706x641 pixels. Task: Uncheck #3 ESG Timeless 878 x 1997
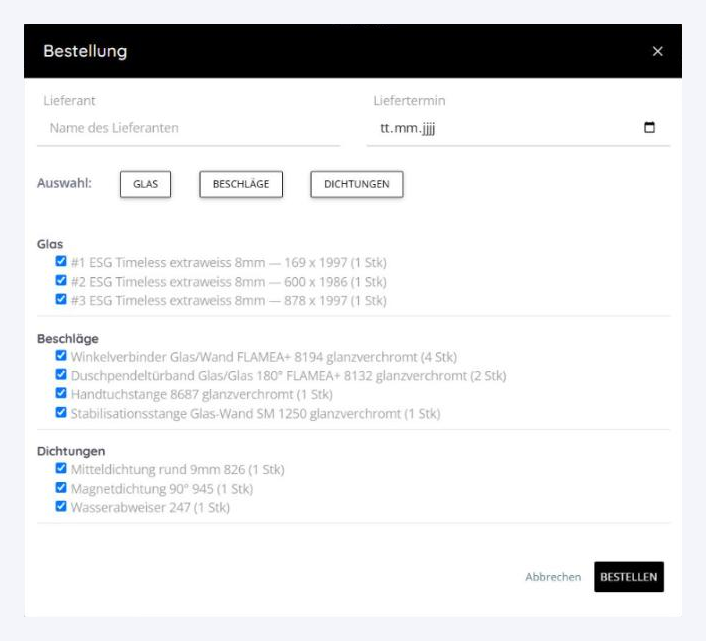[x=61, y=299]
